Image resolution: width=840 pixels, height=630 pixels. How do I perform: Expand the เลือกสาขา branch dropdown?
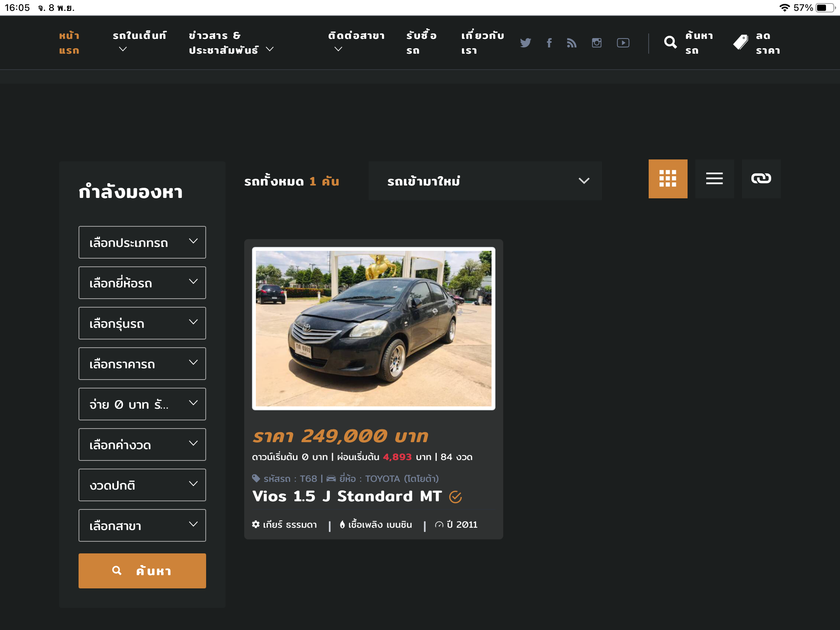click(142, 525)
